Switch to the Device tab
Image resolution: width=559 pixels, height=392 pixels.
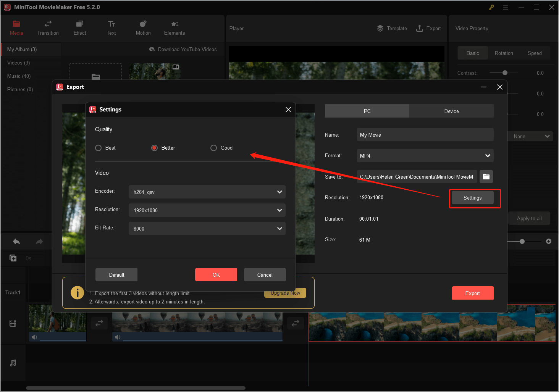click(x=451, y=111)
